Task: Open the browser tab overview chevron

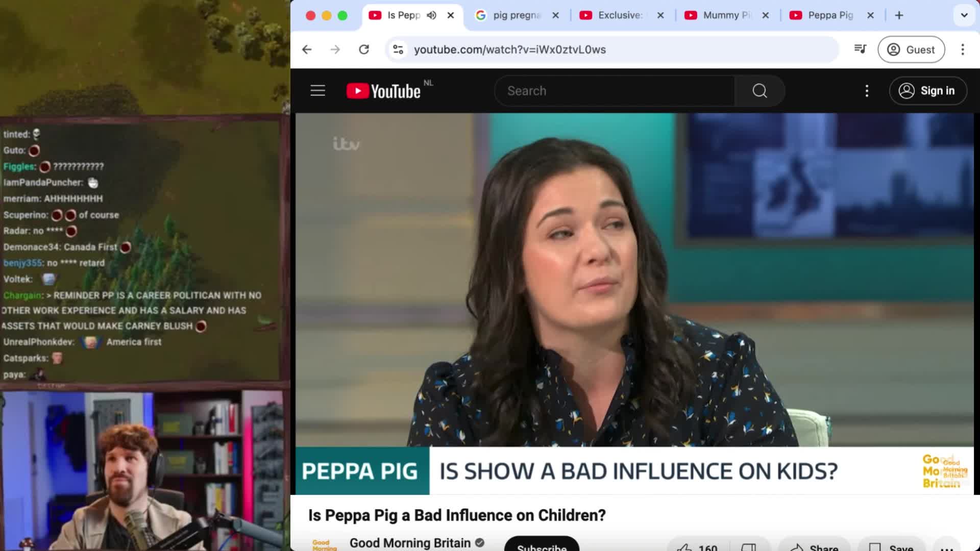Action: [963, 15]
